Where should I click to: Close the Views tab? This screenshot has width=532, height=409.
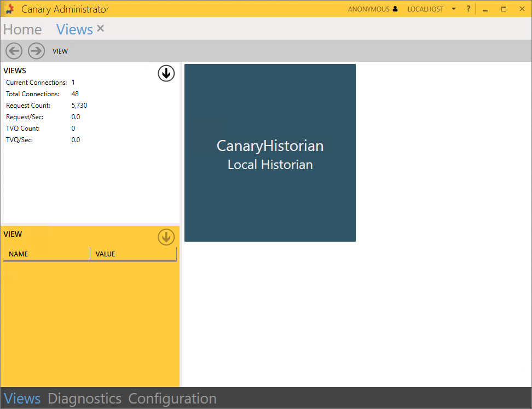pyautogui.click(x=101, y=28)
